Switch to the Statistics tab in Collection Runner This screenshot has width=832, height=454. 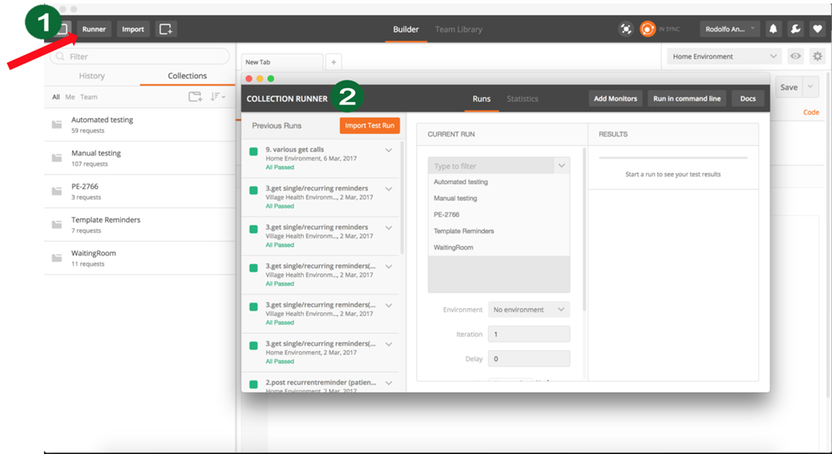(x=522, y=99)
